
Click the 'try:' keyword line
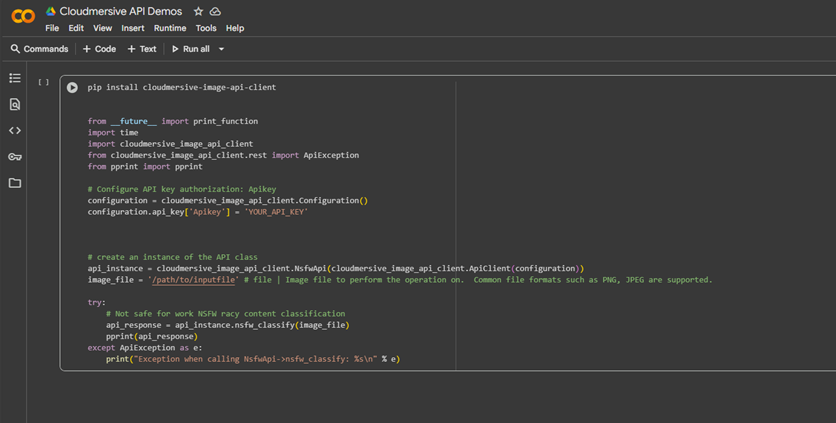coord(97,302)
